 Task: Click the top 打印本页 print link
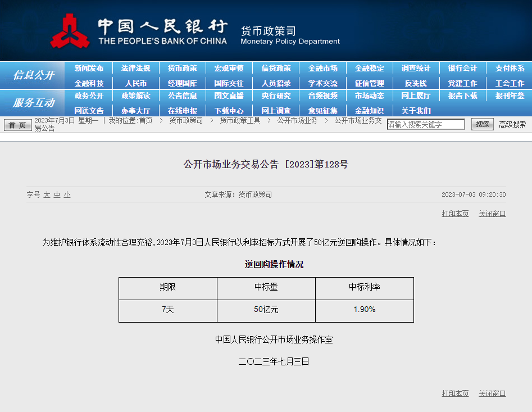tap(455, 214)
